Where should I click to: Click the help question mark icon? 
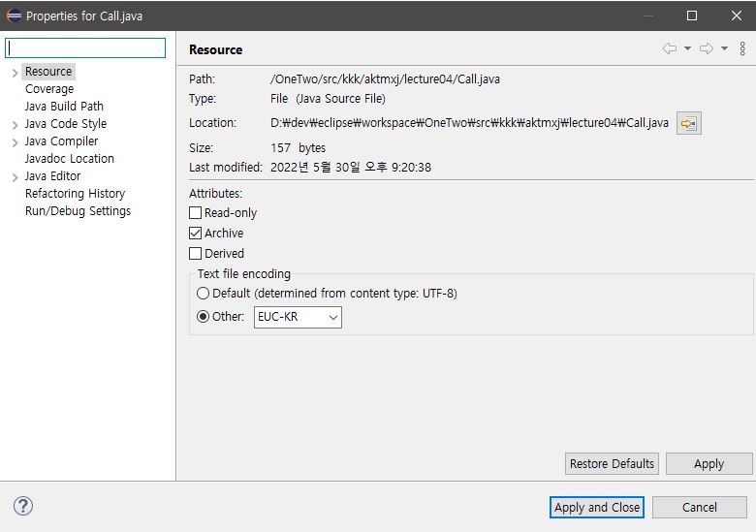(x=23, y=506)
